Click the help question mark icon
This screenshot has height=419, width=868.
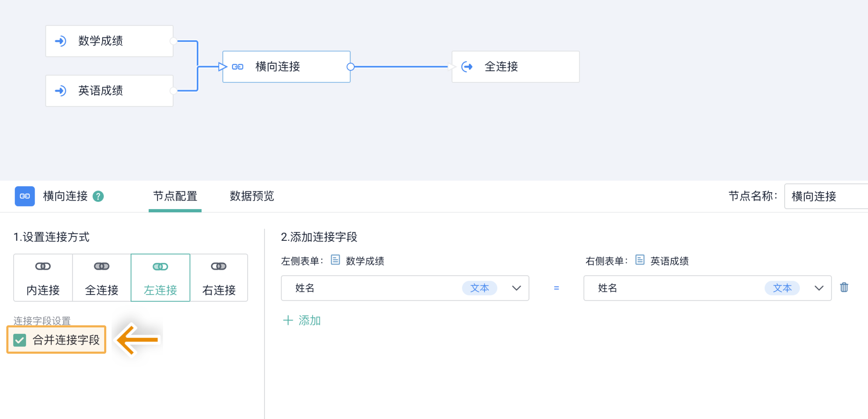click(x=98, y=196)
